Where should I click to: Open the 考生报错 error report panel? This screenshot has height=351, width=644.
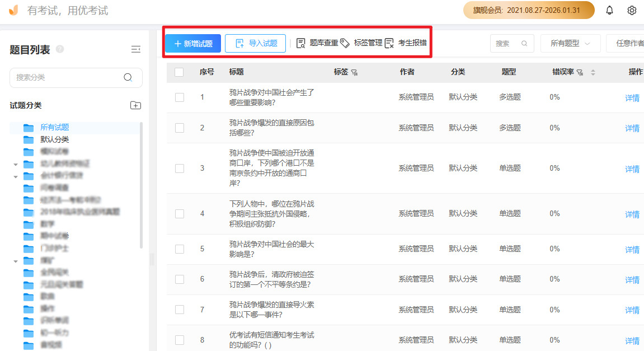410,43
